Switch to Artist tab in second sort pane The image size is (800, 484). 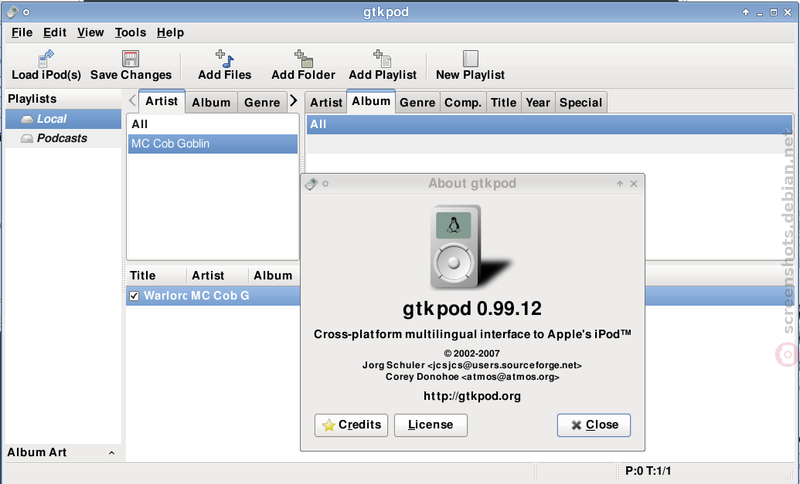326,103
